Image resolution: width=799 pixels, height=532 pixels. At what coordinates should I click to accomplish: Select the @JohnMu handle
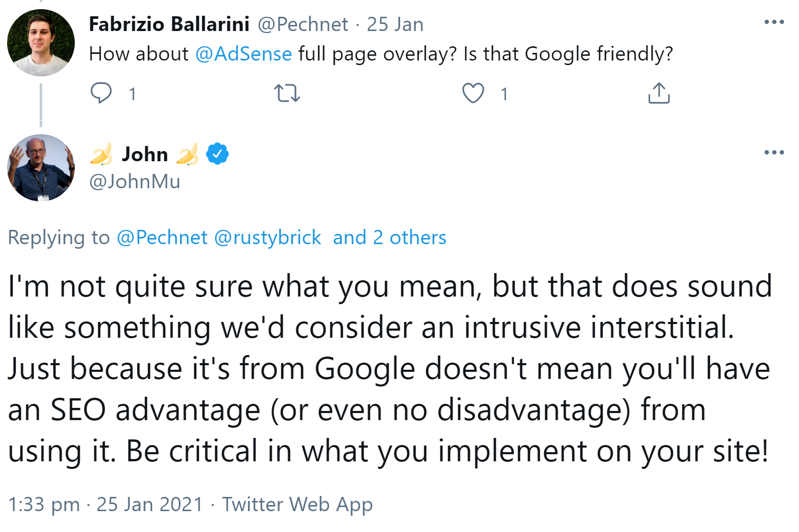click(x=134, y=182)
